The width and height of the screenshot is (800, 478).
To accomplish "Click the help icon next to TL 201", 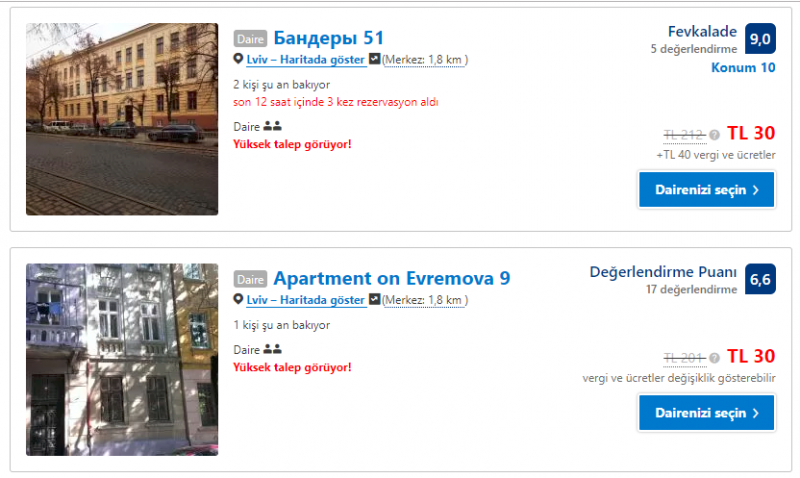I will click(x=714, y=358).
